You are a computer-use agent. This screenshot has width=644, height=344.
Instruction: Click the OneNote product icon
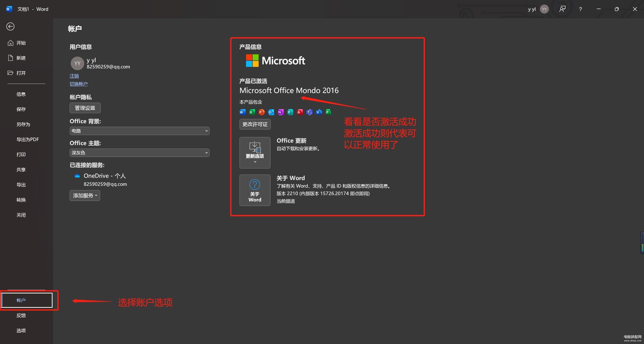pyautogui.click(x=281, y=112)
